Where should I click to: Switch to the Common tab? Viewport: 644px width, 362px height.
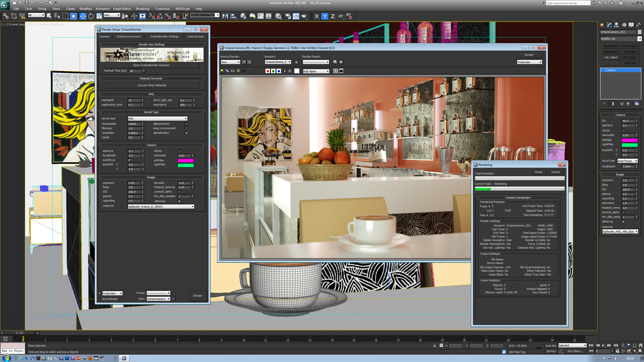105,36
